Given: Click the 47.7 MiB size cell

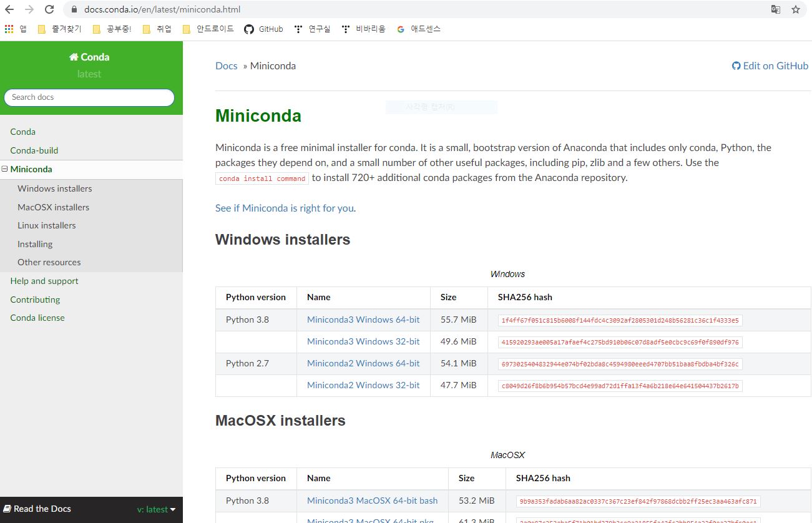Looking at the screenshot, I should click(x=459, y=385).
